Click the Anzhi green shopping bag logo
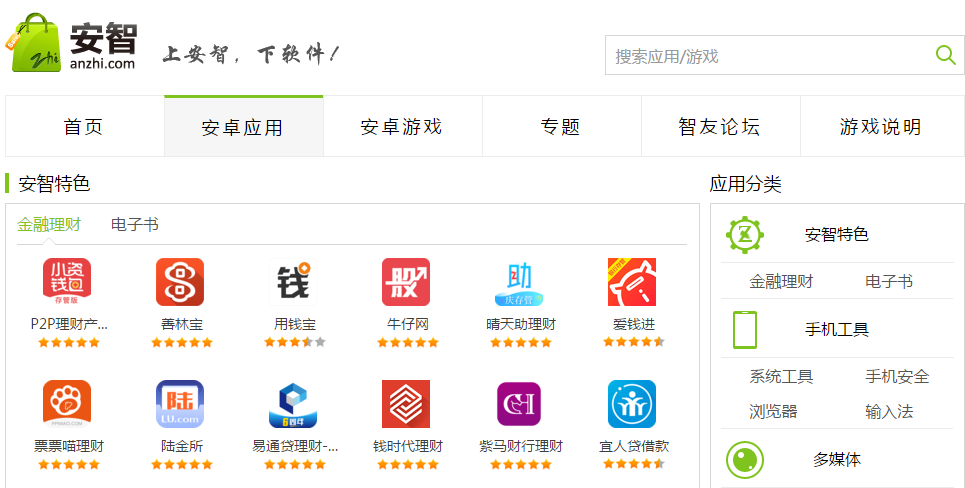Viewport: 965px width, 488px height. tap(33, 42)
